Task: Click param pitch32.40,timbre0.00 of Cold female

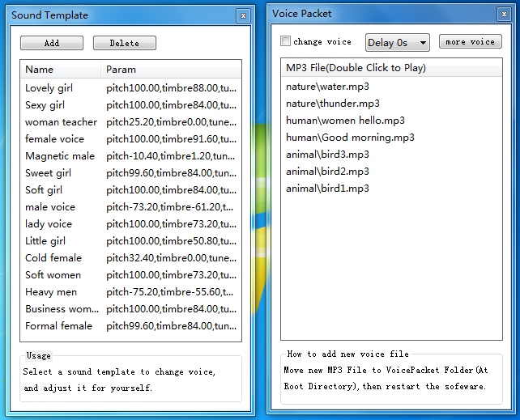Action: (171, 258)
